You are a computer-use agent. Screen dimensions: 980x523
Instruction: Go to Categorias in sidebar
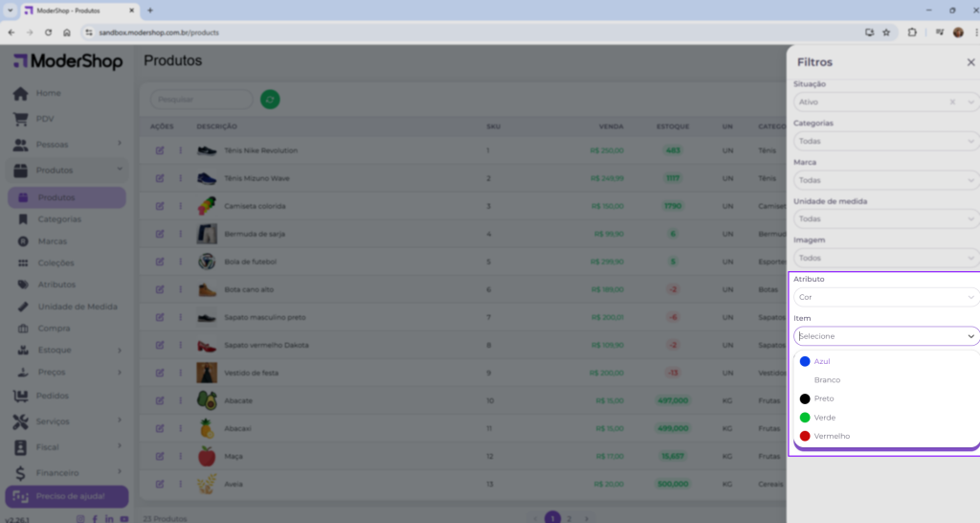pyautogui.click(x=59, y=219)
